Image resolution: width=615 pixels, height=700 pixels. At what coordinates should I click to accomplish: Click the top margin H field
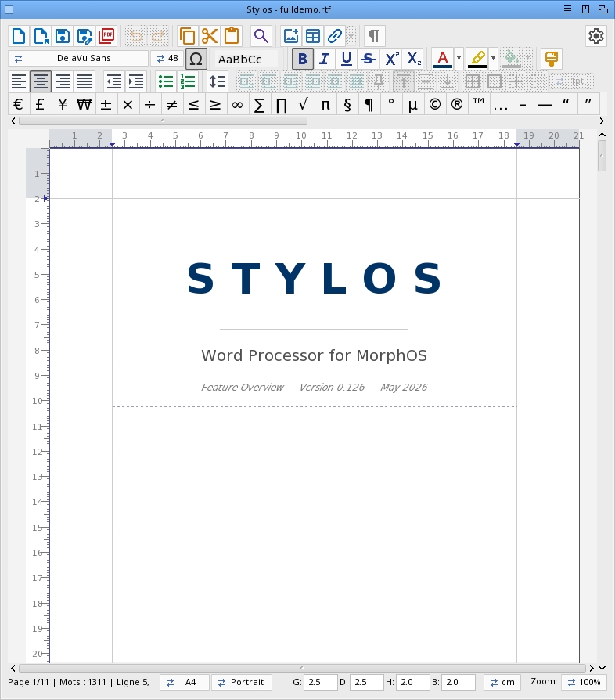[x=413, y=682]
